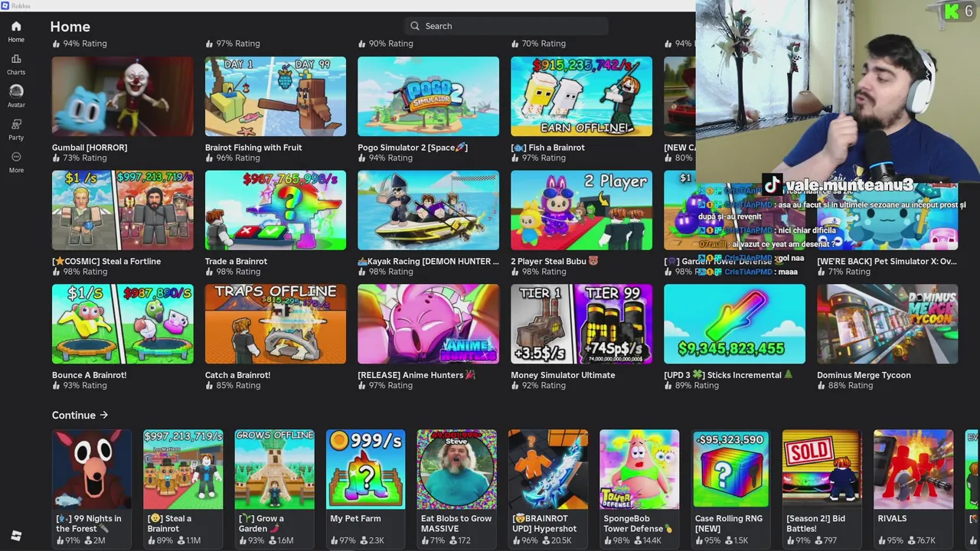
Task: Click the 2 Player Steal Bubu title
Action: pyautogui.click(x=554, y=261)
